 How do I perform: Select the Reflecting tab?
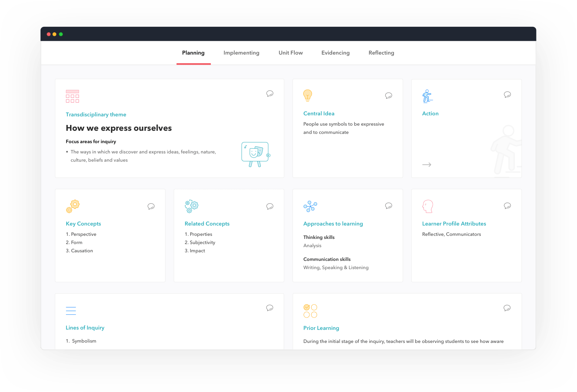click(x=381, y=53)
